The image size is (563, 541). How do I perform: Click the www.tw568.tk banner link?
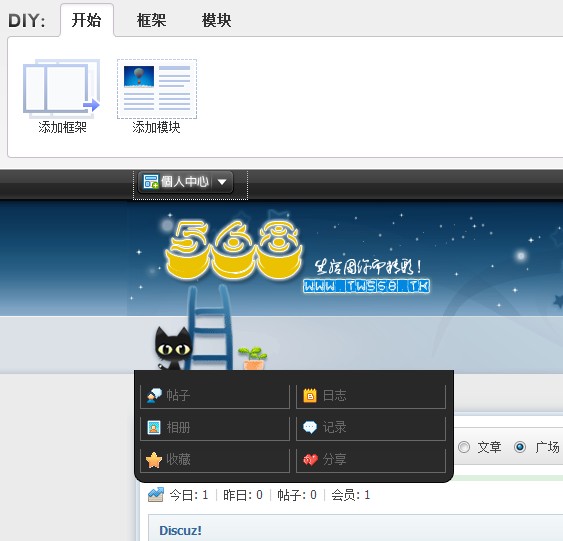[366, 286]
